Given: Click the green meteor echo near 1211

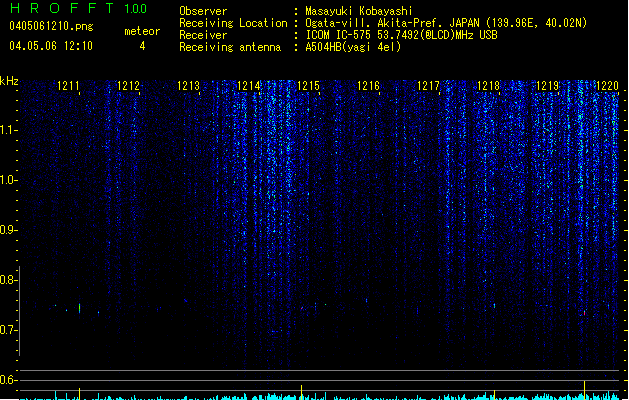Looking at the screenshot, I should [79, 308].
